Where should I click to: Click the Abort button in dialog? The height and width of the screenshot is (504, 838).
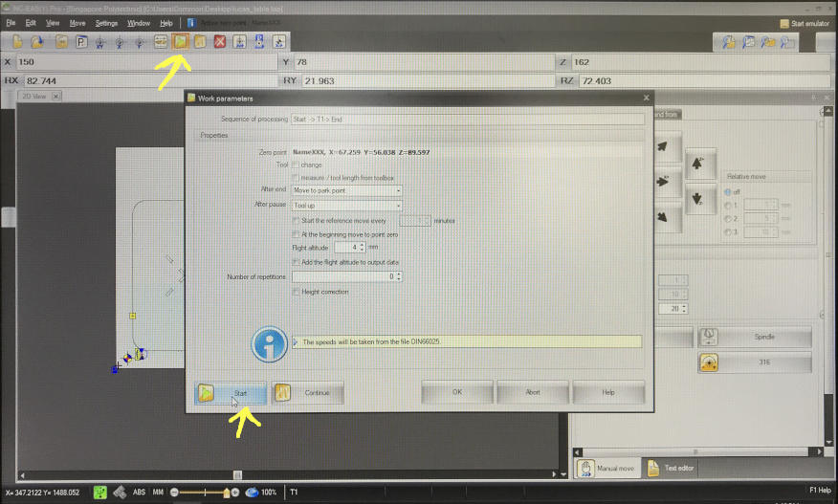(x=532, y=392)
